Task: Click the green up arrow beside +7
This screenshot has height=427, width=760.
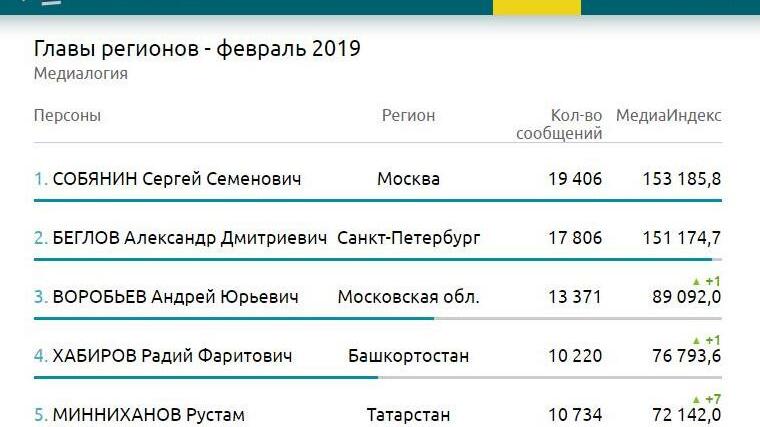Action: click(x=696, y=400)
